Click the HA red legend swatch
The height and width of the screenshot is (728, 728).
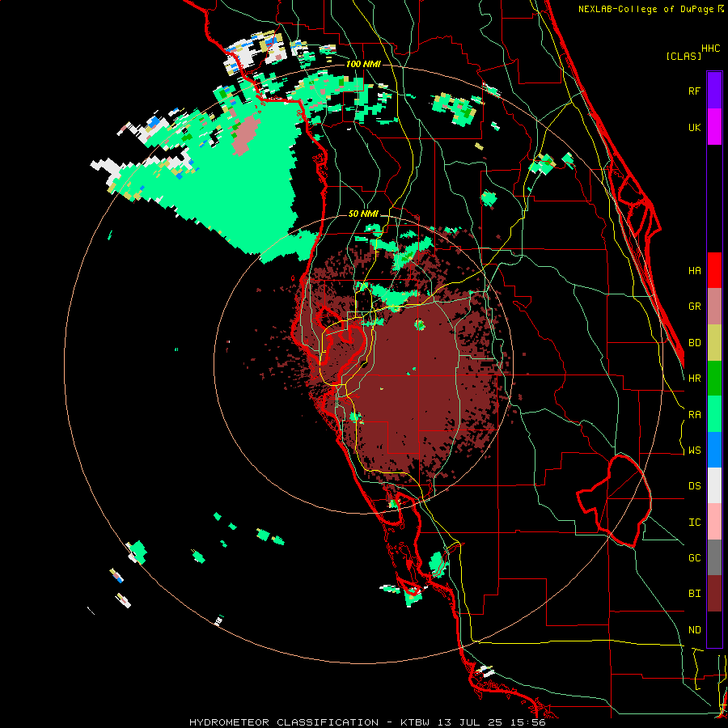(714, 270)
